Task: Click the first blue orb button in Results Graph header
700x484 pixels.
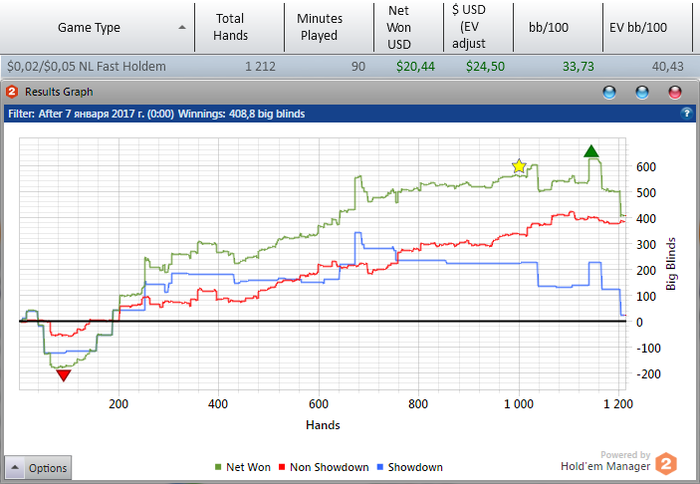Action: pyautogui.click(x=609, y=92)
